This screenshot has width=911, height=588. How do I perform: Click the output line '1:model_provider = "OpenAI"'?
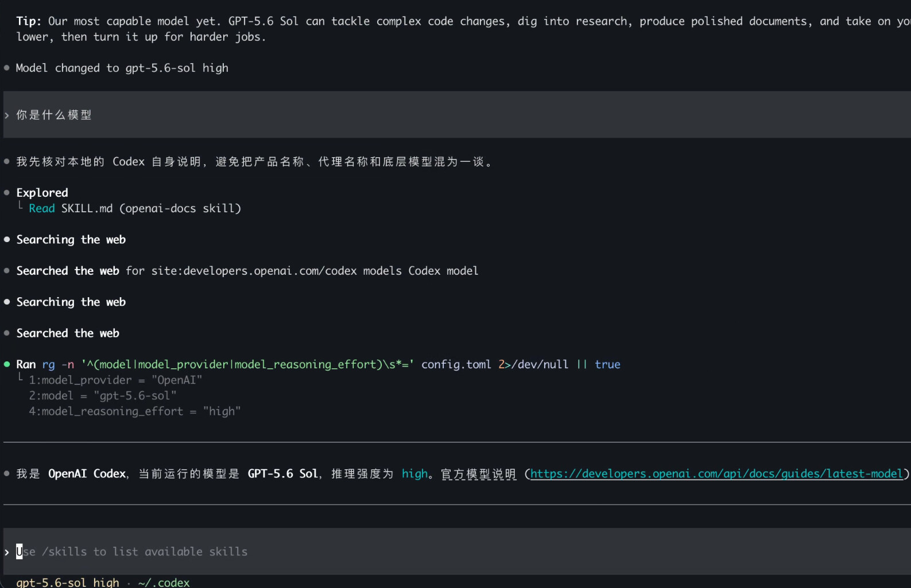pos(115,380)
